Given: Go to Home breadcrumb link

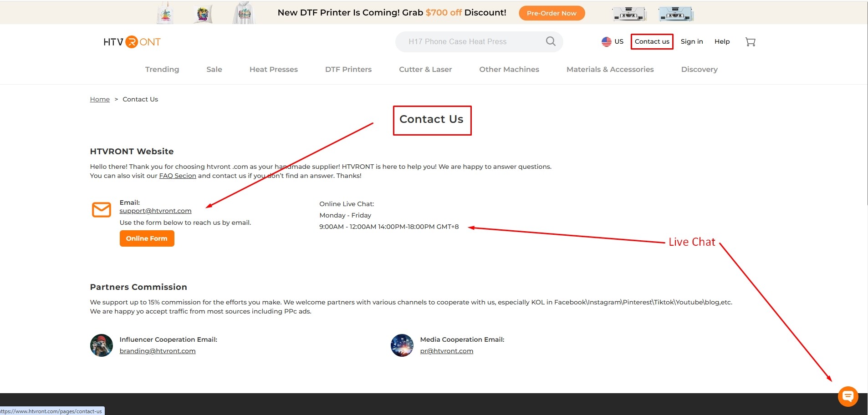Looking at the screenshot, I should [100, 99].
